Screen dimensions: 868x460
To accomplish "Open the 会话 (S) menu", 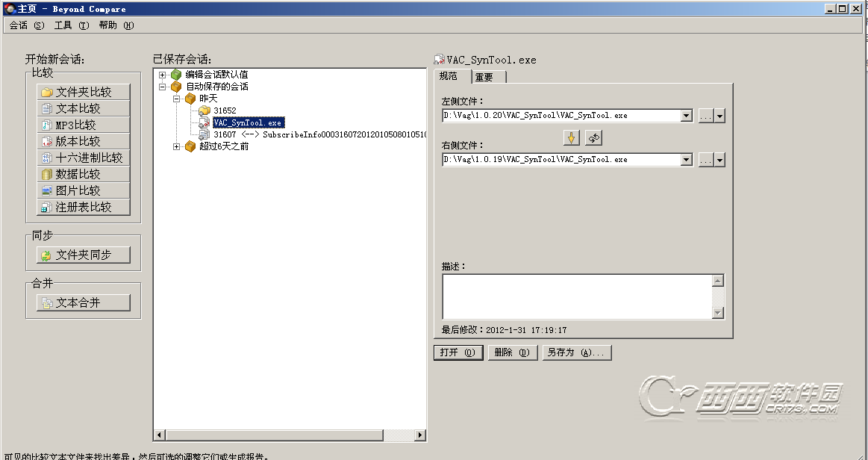I will point(27,25).
